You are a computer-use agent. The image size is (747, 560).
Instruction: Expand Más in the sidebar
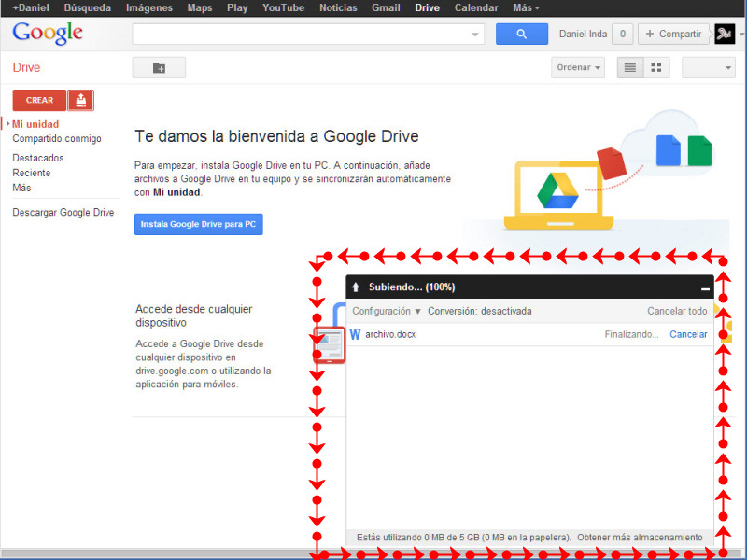[21, 188]
